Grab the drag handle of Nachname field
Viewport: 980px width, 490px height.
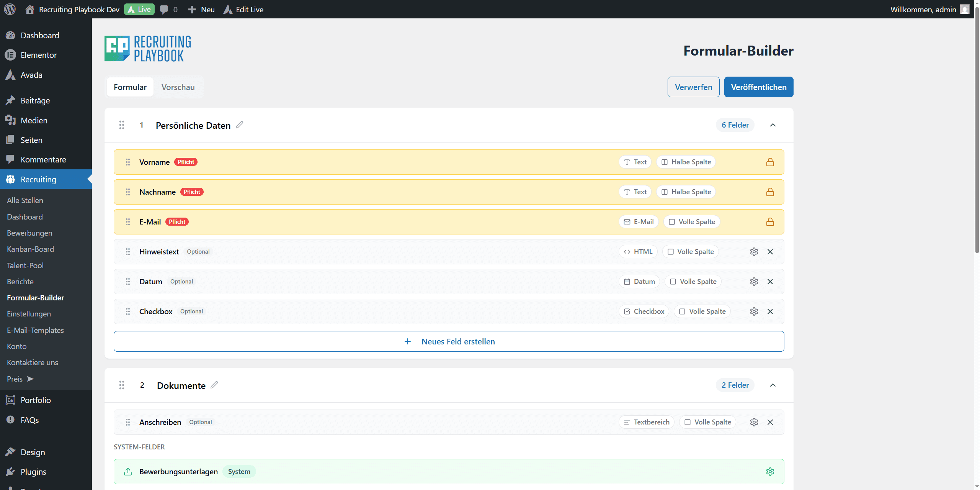(128, 192)
